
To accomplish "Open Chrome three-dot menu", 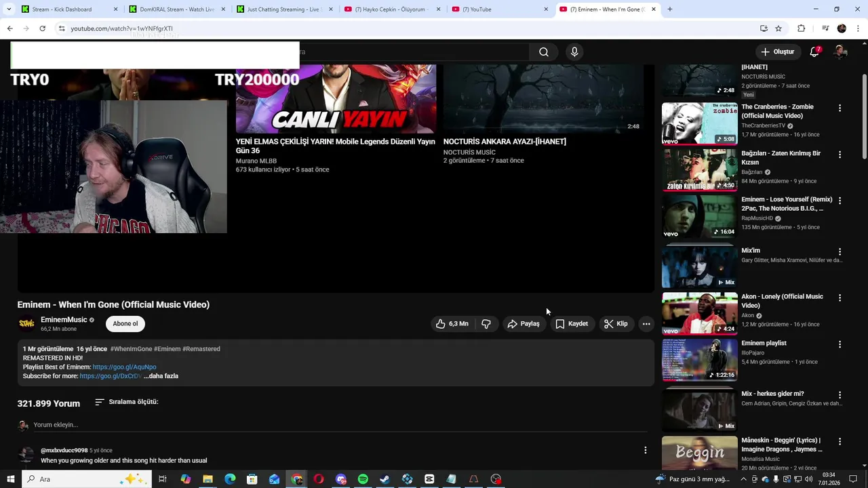I will tap(859, 28).
